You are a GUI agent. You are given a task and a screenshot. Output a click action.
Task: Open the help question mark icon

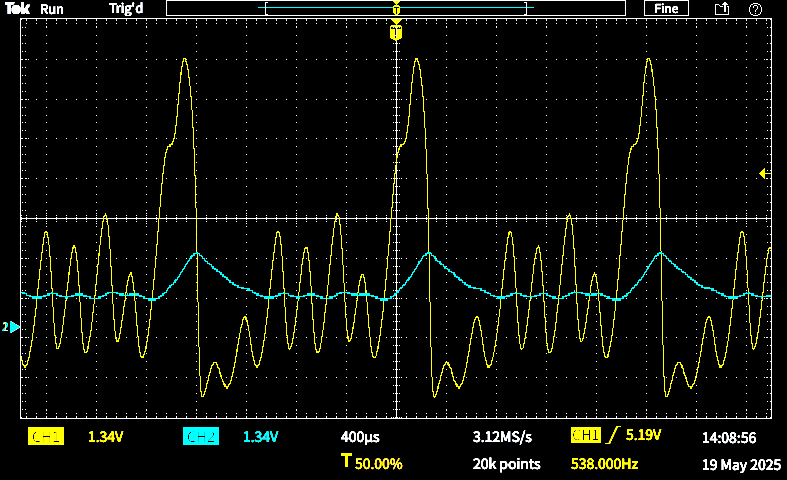click(755, 9)
